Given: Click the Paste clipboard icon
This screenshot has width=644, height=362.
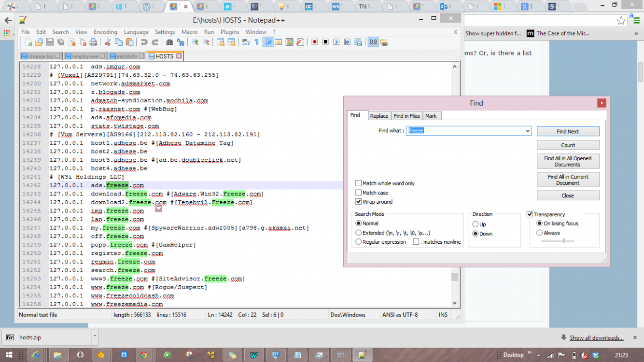Looking at the screenshot, I should (x=129, y=42).
